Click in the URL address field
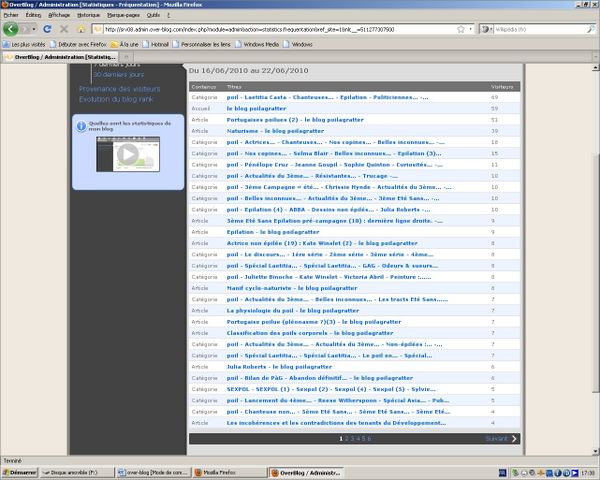600x480 pixels. click(279, 29)
